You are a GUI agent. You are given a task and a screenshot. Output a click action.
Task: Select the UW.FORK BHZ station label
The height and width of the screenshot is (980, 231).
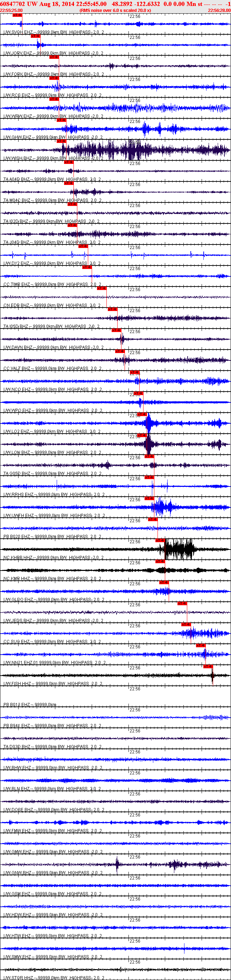pos(54,74)
